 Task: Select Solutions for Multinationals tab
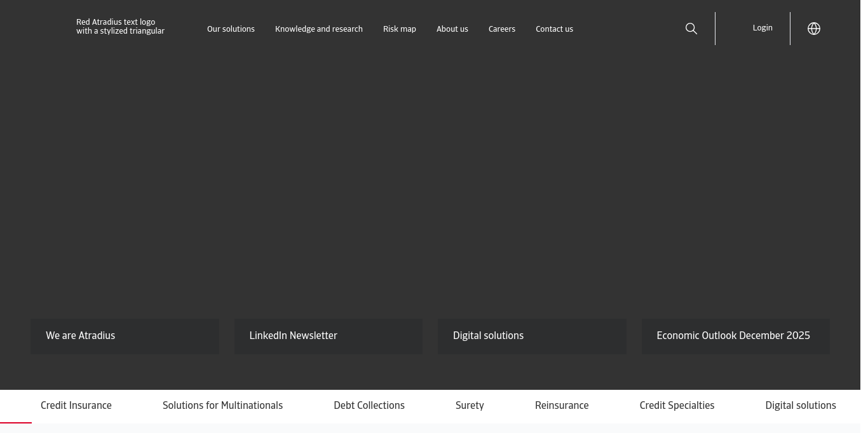222,406
